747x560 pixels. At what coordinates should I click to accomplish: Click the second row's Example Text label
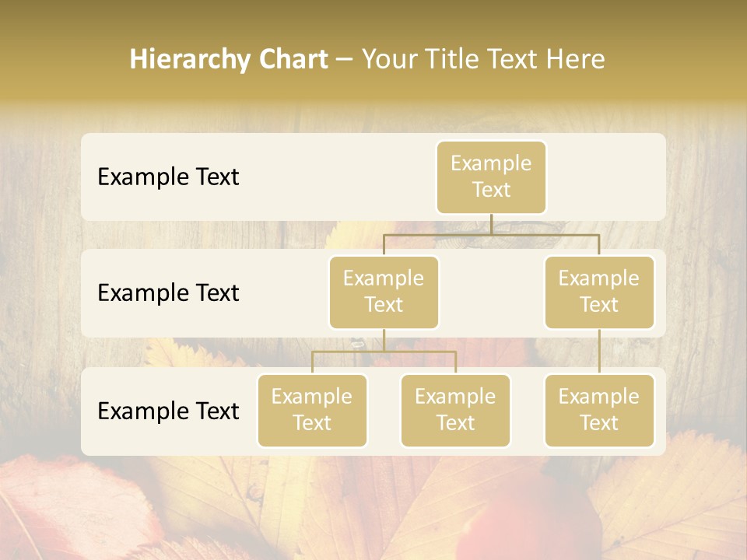[168, 293]
